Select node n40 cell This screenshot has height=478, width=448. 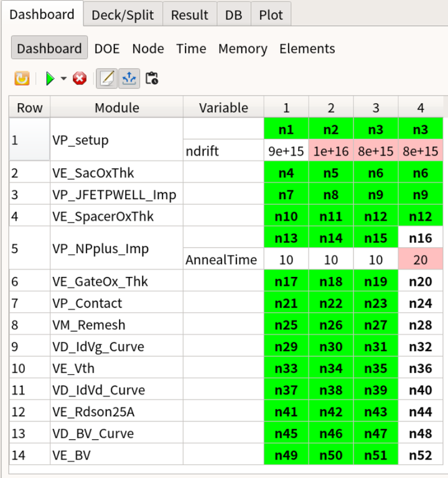click(x=421, y=390)
